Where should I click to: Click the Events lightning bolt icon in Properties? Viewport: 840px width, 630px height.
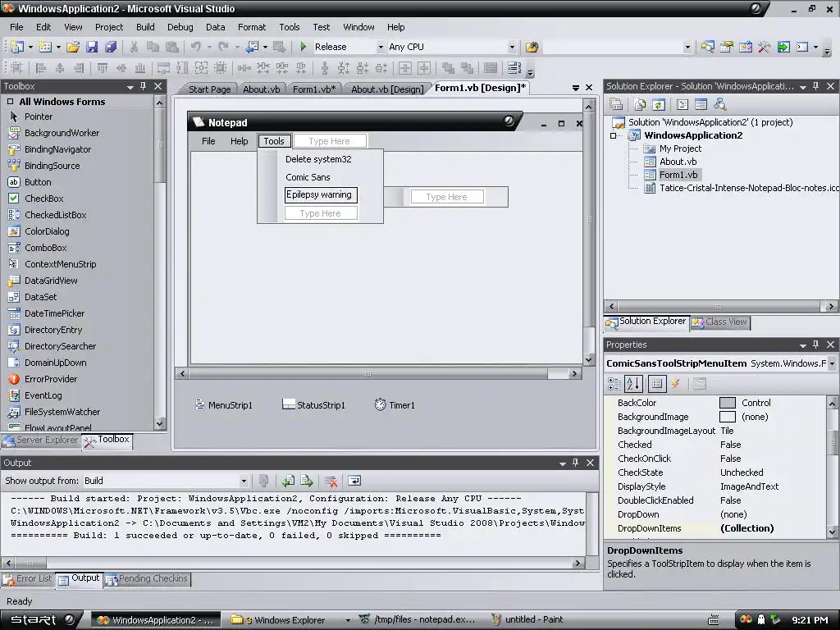pyautogui.click(x=676, y=384)
